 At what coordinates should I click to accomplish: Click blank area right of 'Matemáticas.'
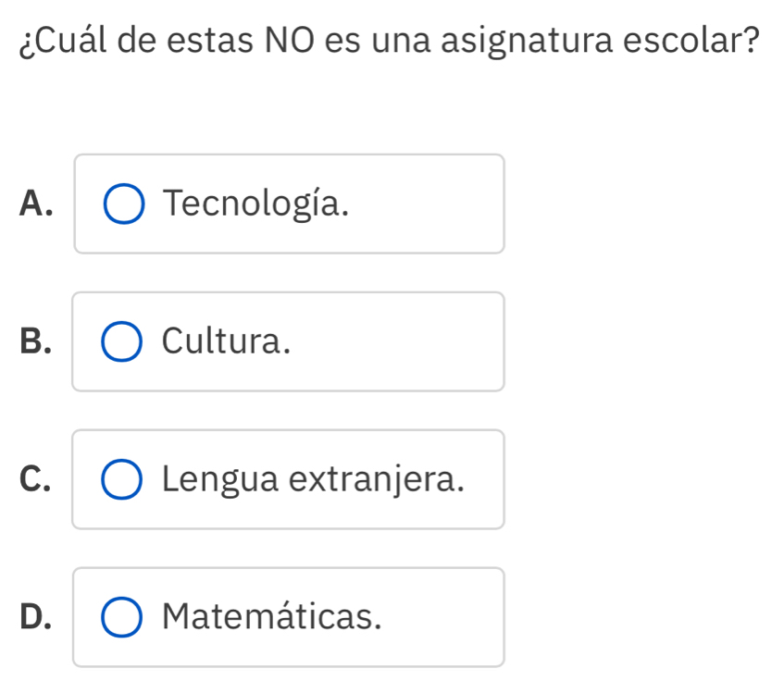click(444, 617)
